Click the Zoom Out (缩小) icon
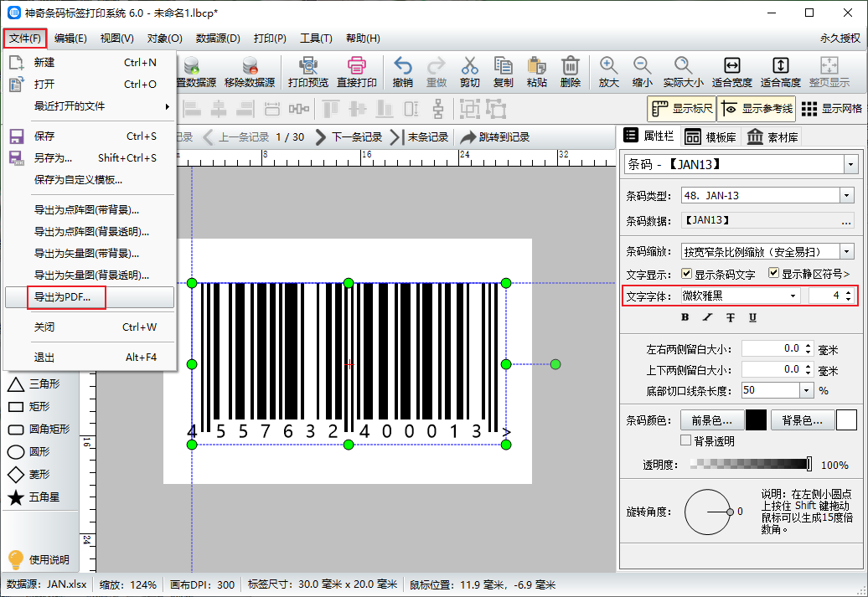Screen dimensions: 868x597 coord(642,66)
